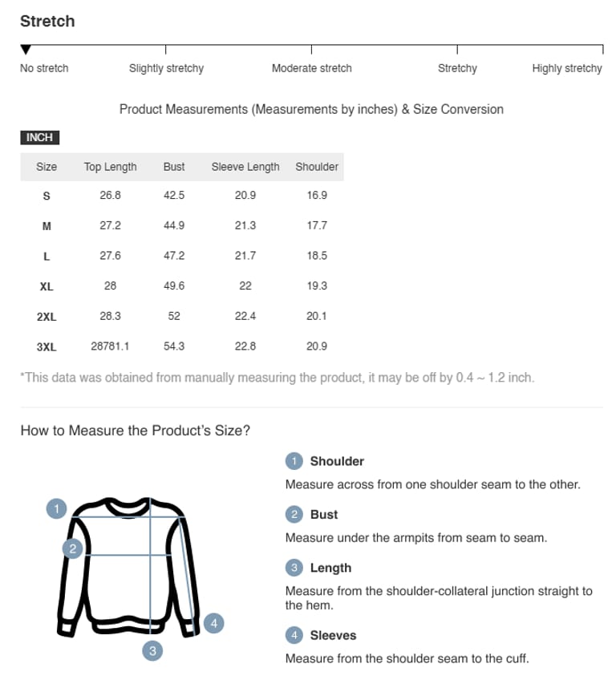Screen dimensions: 616x676
Task: Click the stretch indicator triangle marker
Action: point(26,50)
